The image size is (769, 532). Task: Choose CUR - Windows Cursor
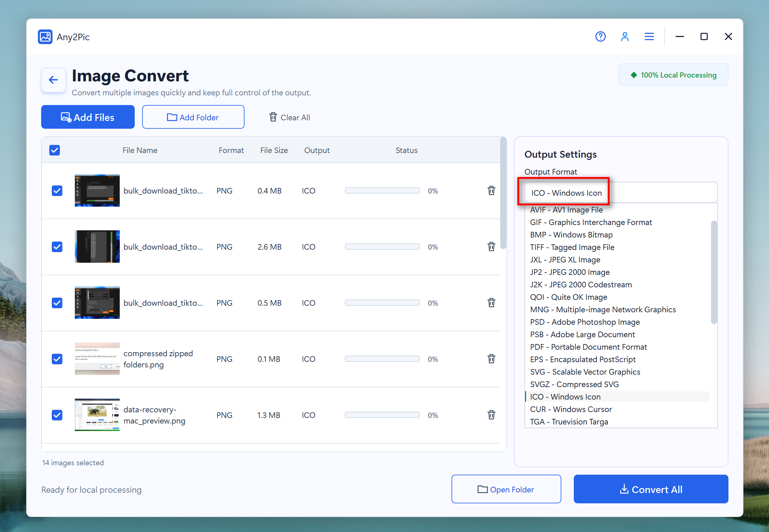point(617,409)
